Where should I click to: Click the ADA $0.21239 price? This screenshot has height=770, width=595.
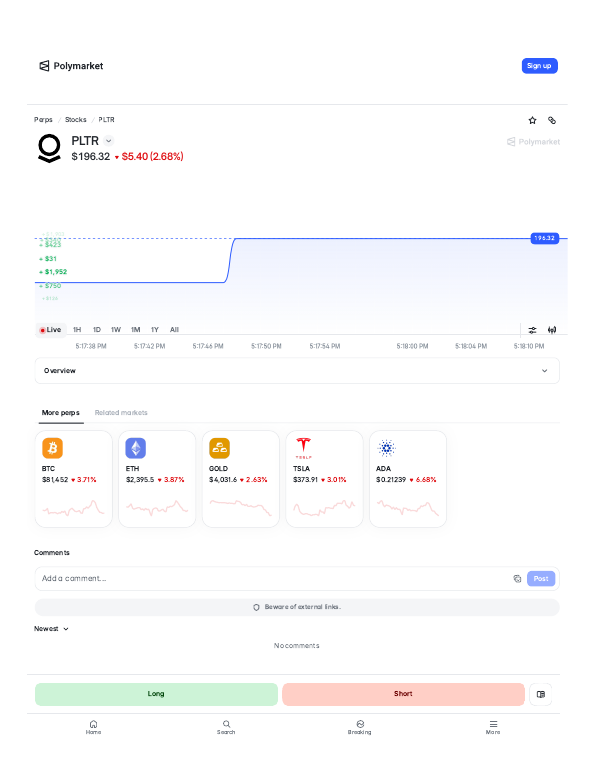pos(391,480)
